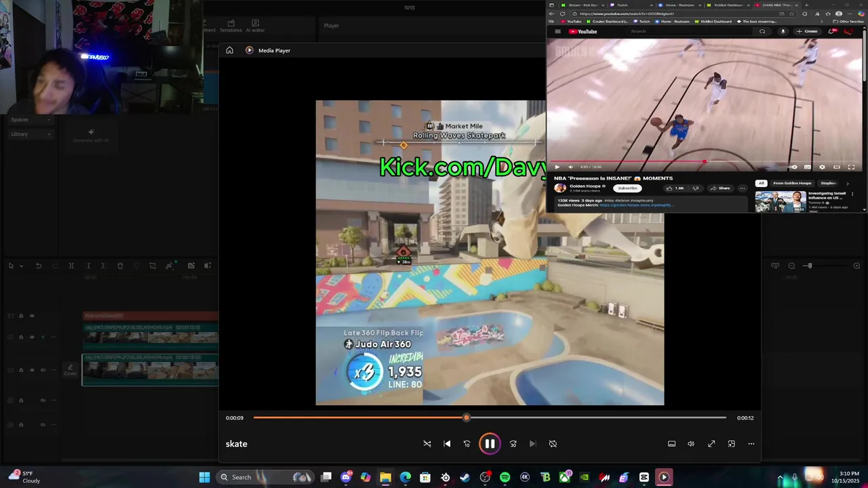Viewport: 868px width, 488px height.
Task: Toggle repeat in Media Player
Action: click(x=553, y=444)
